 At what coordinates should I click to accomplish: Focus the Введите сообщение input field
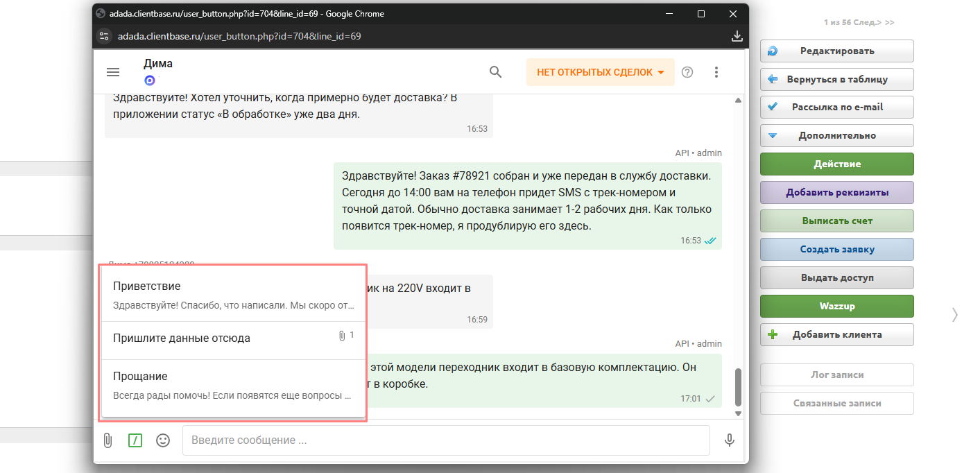[x=445, y=440]
